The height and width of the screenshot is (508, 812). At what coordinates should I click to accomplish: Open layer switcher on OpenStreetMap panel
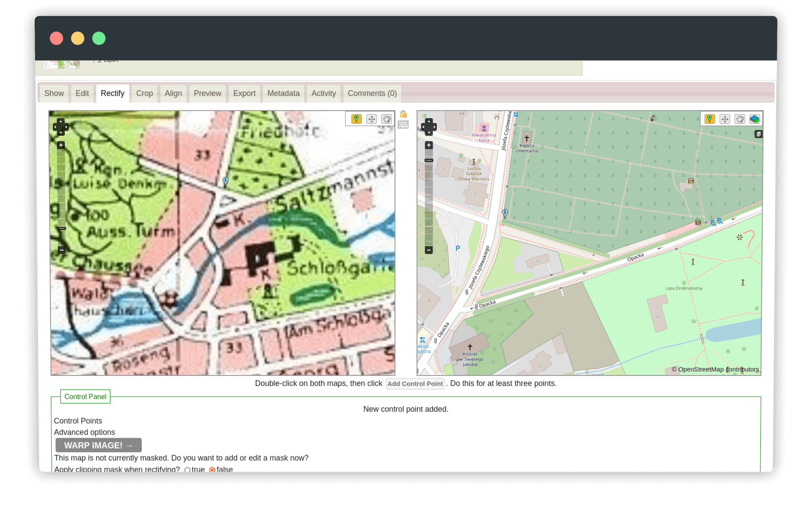(758, 134)
